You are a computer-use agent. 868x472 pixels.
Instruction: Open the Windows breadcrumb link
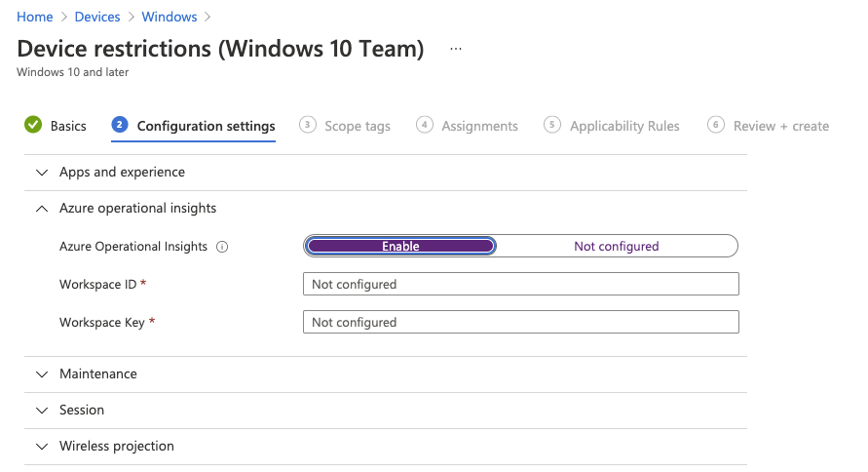coord(170,18)
